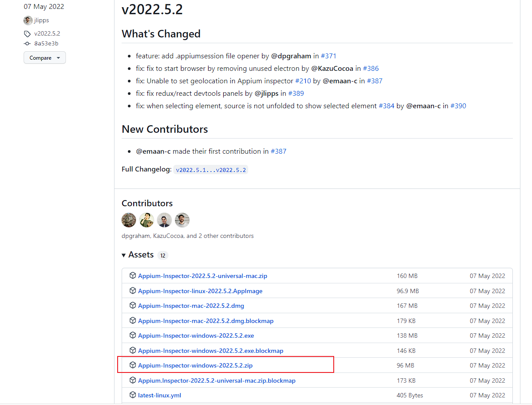532x405 pixels.
Task: Click the jlipps avatar in the sidebar
Action: (28, 20)
